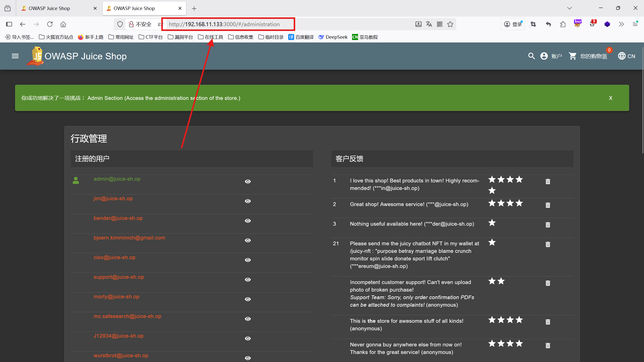
Task: Close the green challenge solved banner
Action: click(x=611, y=98)
